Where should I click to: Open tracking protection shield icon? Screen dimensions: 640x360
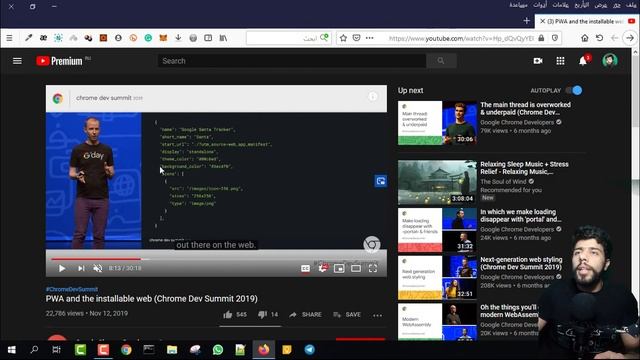555,38
